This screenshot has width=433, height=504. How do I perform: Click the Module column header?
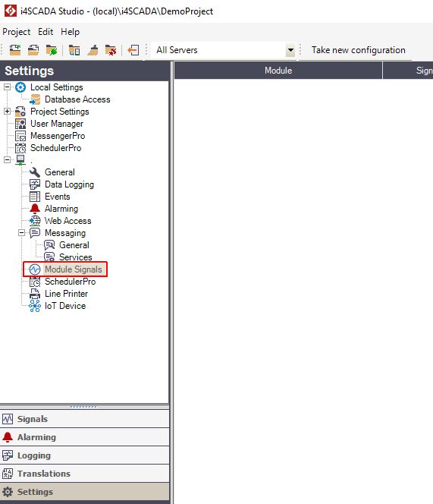(x=278, y=71)
